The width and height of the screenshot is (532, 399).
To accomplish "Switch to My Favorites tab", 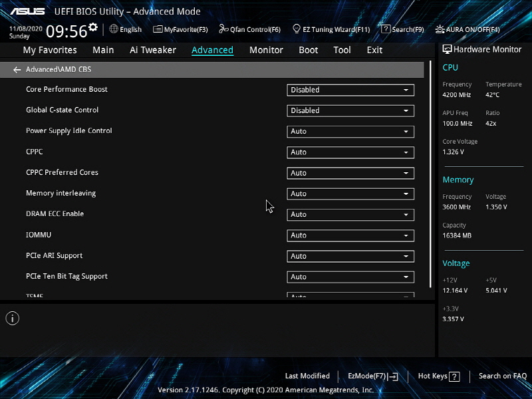I will [x=50, y=50].
